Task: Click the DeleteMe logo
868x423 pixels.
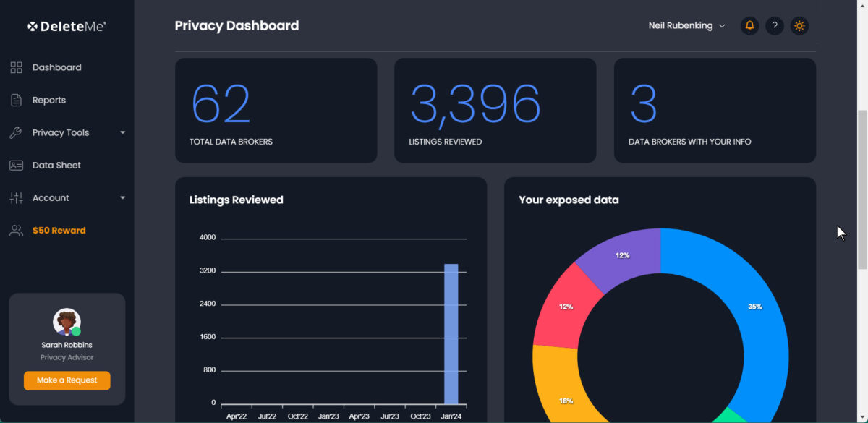Action: point(67,26)
